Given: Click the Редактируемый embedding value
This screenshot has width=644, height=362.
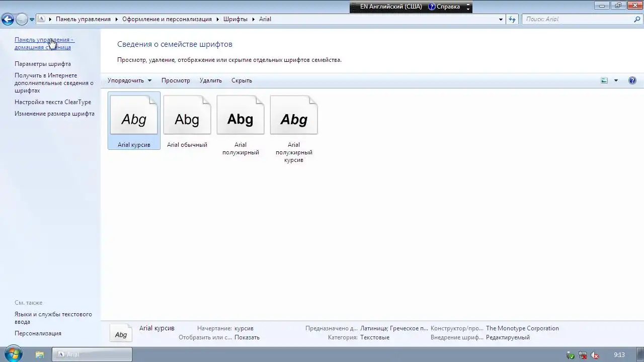Looking at the screenshot, I should point(508,337).
